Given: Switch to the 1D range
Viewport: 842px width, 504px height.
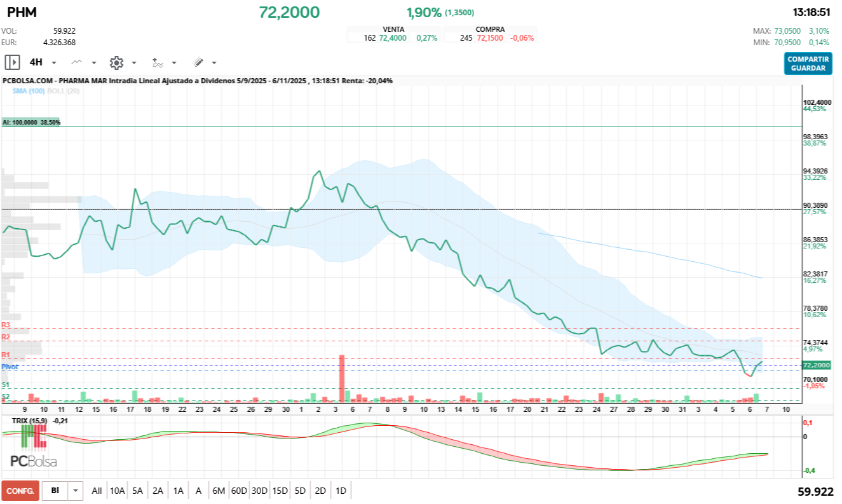Looking at the screenshot, I should point(341,491).
